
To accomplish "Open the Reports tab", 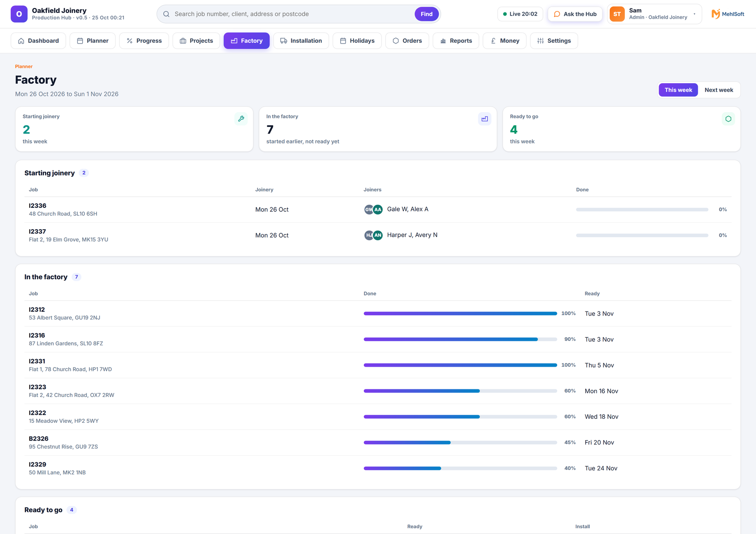I will click(456, 40).
